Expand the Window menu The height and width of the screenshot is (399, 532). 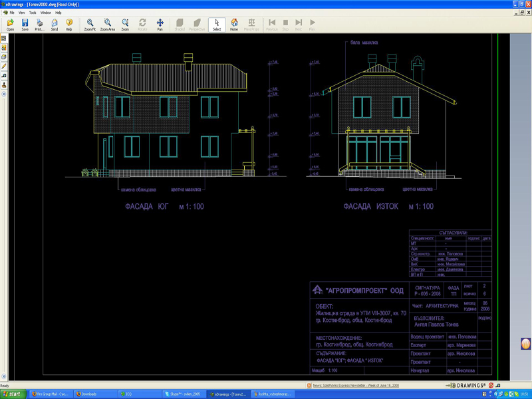(45, 13)
